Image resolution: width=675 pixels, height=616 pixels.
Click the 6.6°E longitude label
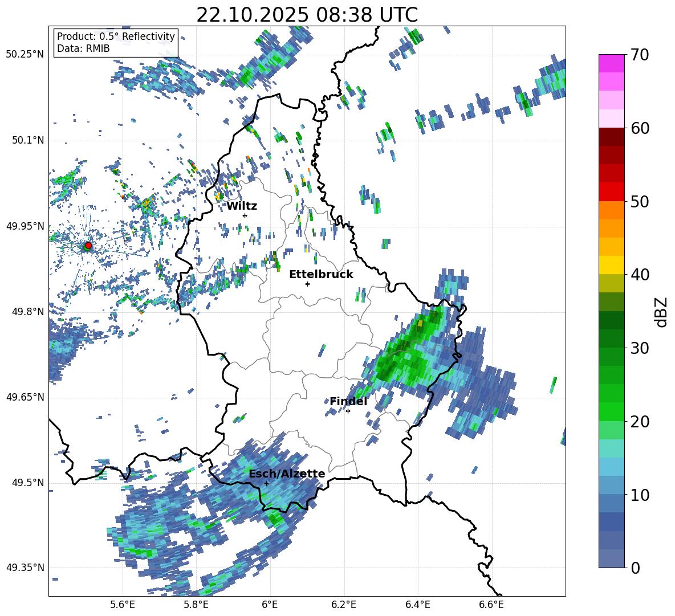coord(491,605)
